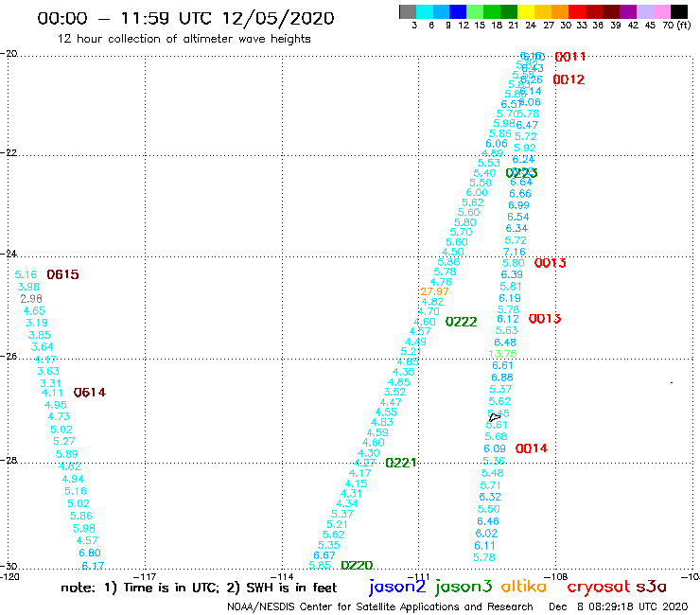The width and height of the screenshot is (700, 615).
Task: Click the 3.98 wave height reading
Action: point(28,287)
